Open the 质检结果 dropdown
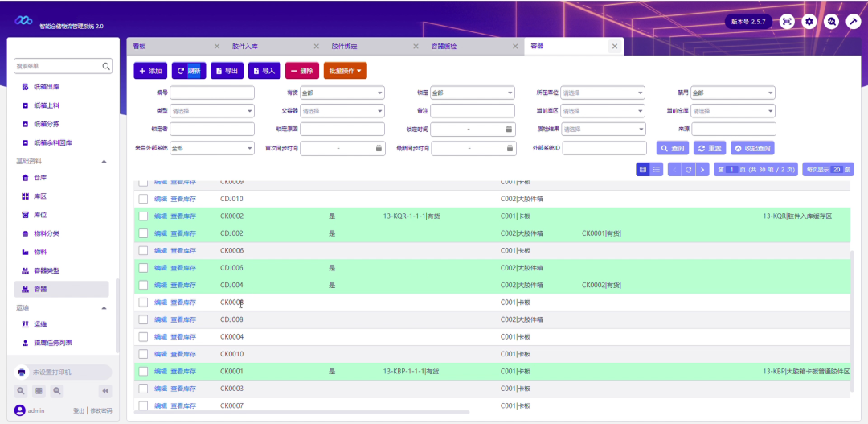Image resolution: width=868 pixels, height=424 pixels. point(603,130)
